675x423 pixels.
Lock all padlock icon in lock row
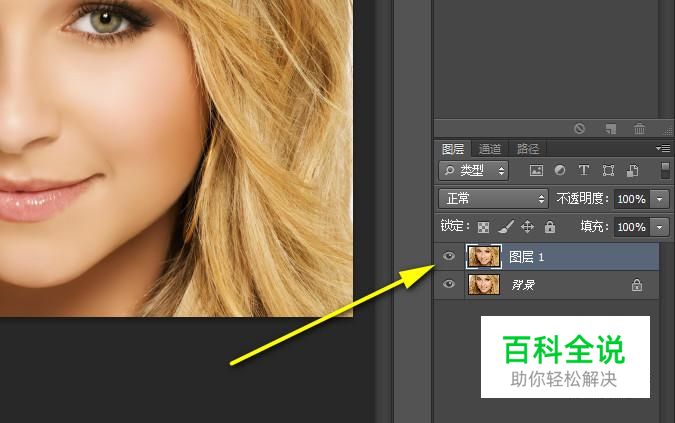550,227
